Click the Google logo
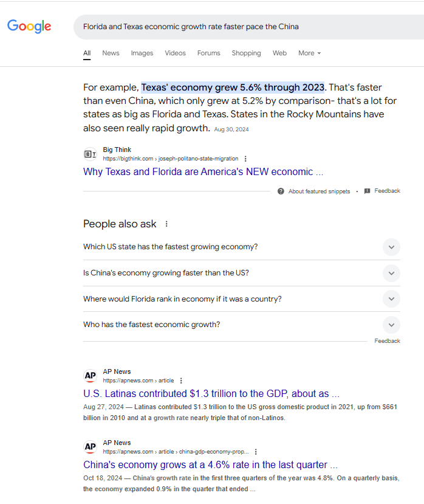Viewport: 424px width, 504px height. point(29,27)
